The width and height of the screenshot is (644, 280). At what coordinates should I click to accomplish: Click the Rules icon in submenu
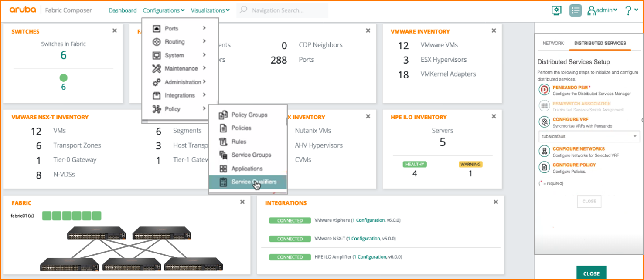[223, 142]
